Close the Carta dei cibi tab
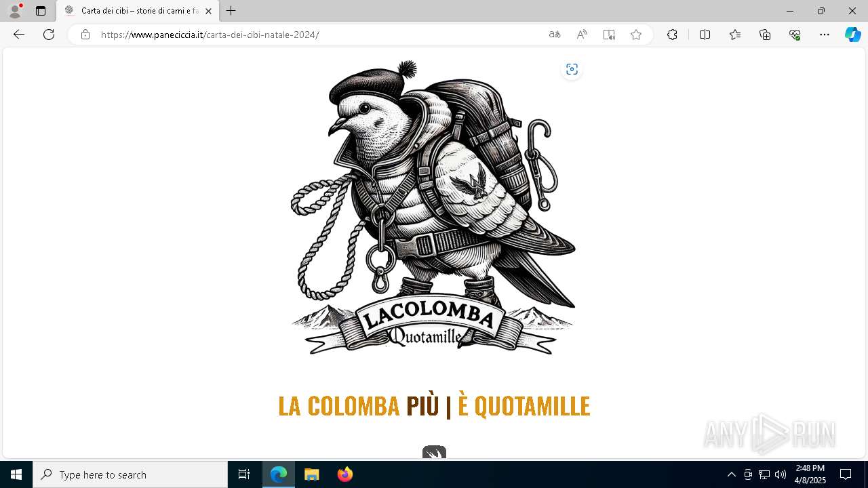 [x=208, y=11]
